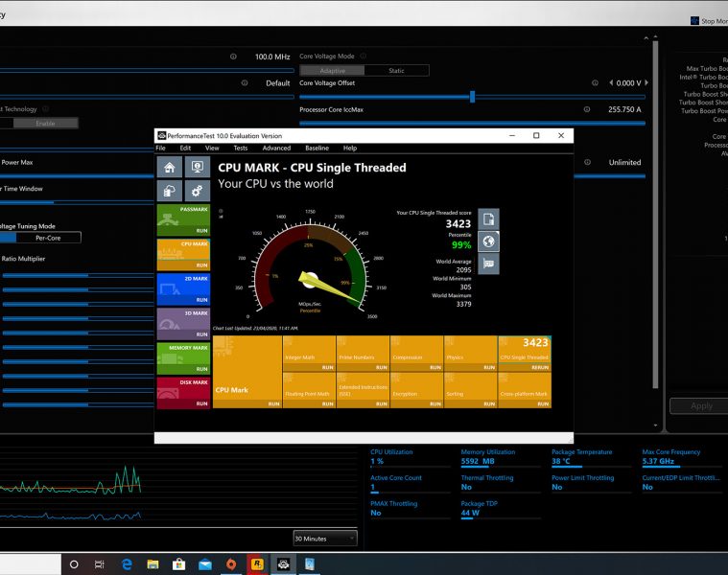Select the 3D MARK tile
Viewport: 728px width, 575px height.
(x=183, y=324)
